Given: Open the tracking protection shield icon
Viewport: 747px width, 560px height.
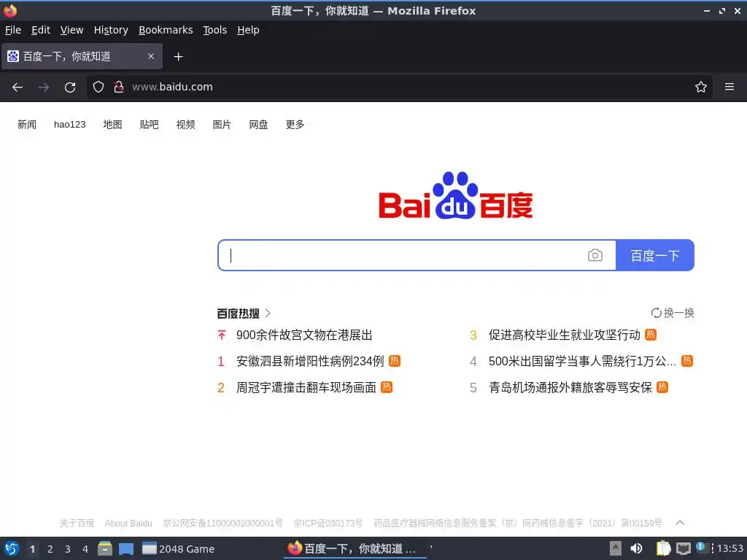Looking at the screenshot, I should pos(98,87).
